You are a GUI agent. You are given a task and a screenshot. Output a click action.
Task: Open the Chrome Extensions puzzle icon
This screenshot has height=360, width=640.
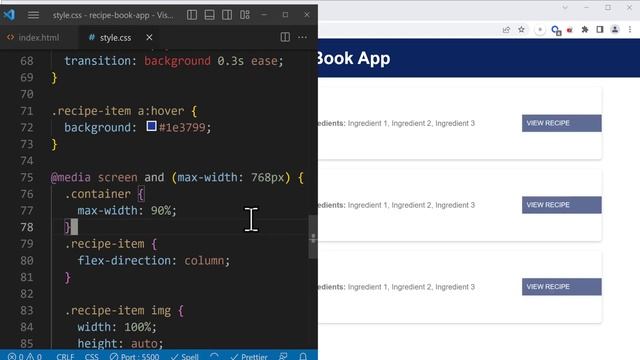(x=584, y=29)
